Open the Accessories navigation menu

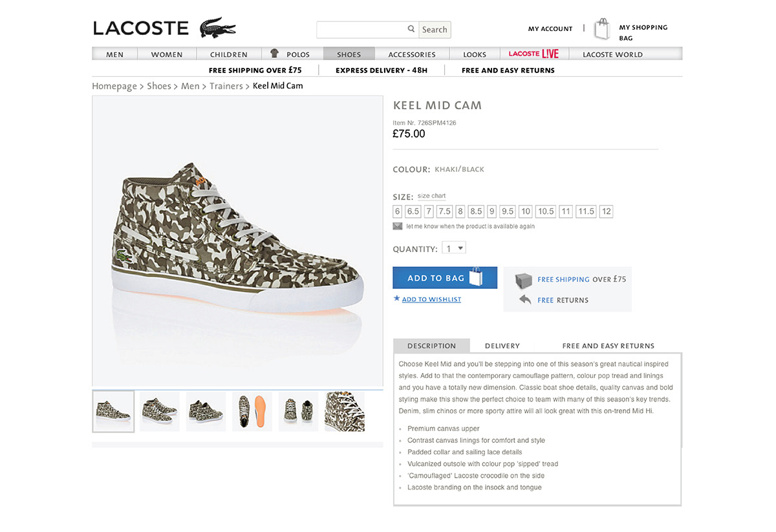click(412, 54)
